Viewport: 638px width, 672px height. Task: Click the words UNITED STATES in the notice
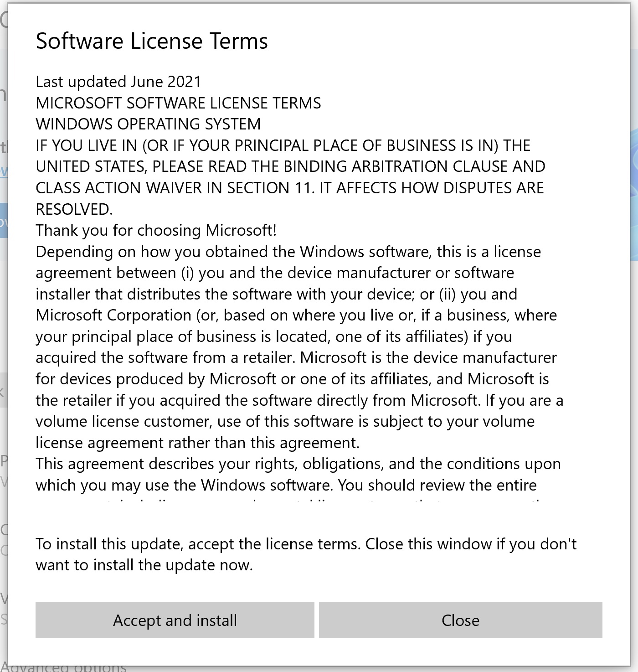91,166
